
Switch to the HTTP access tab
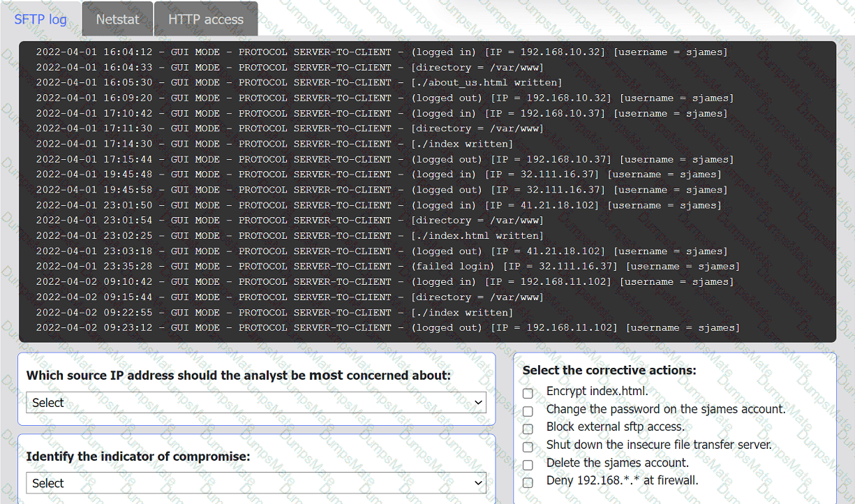pos(206,20)
